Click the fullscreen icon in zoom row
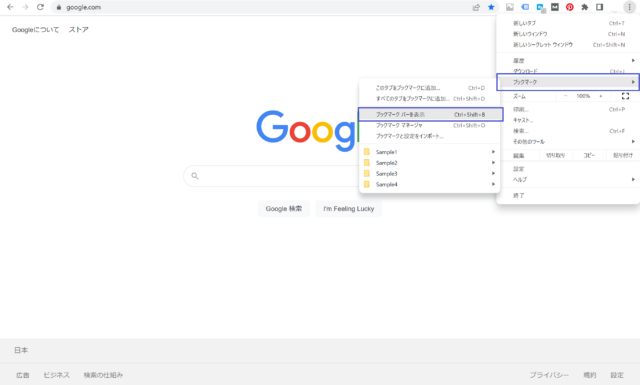The height and width of the screenshot is (385, 640). [625, 96]
